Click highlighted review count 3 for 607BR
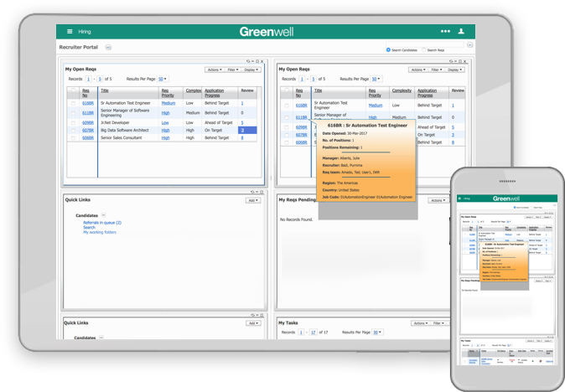 click(247, 131)
